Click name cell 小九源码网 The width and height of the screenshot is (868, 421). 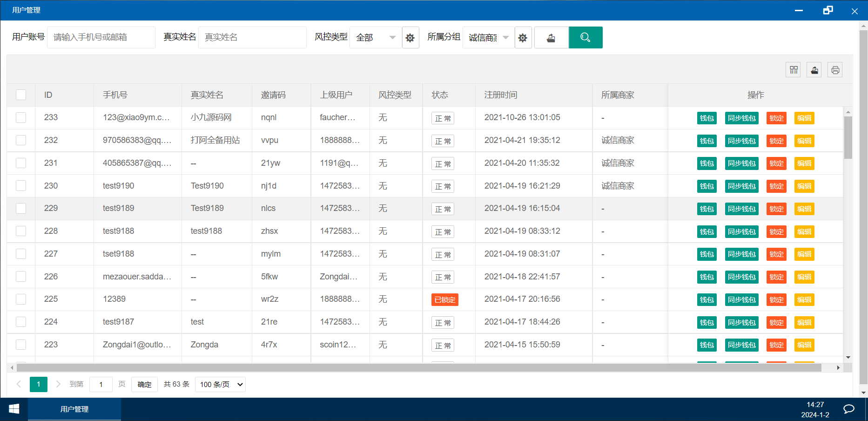(211, 117)
